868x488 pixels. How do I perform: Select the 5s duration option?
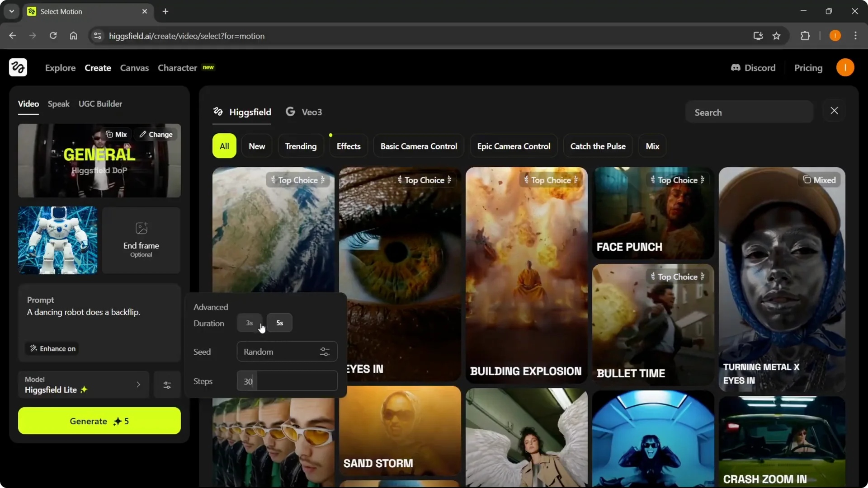[x=279, y=323]
